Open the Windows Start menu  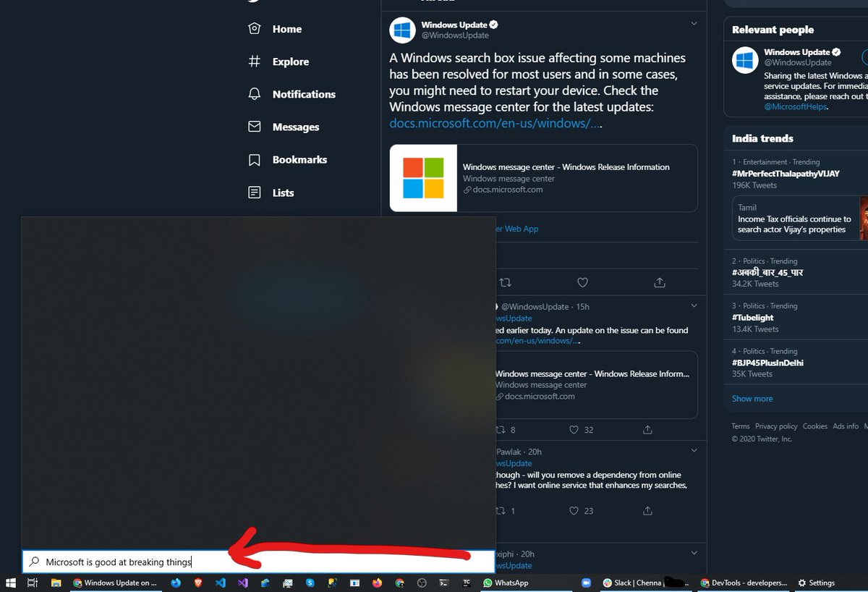pyautogui.click(x=9, y=583)
